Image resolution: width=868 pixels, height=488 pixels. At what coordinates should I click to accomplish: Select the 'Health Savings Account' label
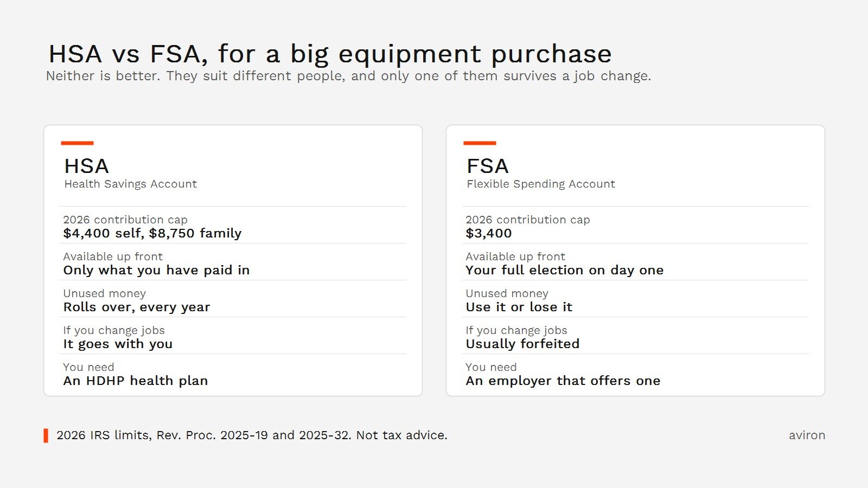click(x=130, y=184)
